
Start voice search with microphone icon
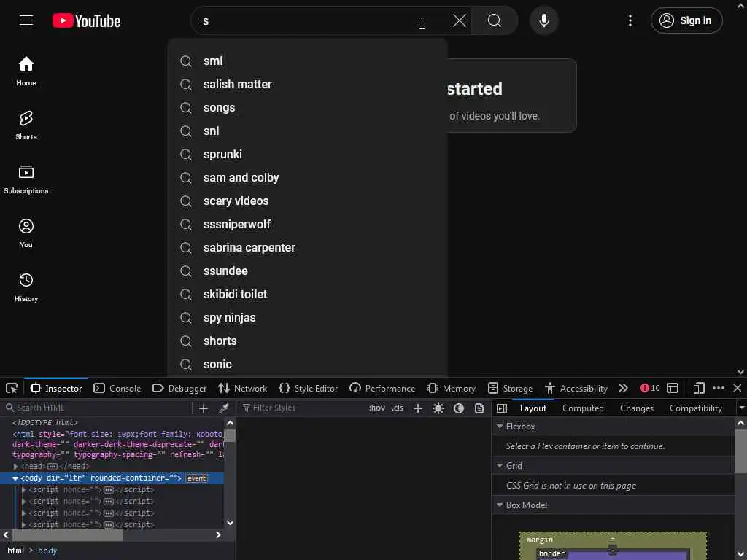point(543,20)
